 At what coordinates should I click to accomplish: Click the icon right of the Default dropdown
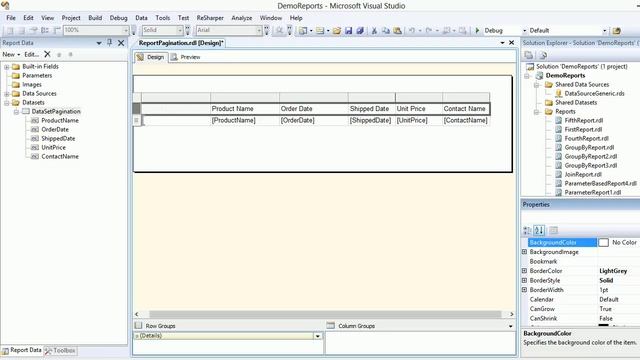point(617,31)
